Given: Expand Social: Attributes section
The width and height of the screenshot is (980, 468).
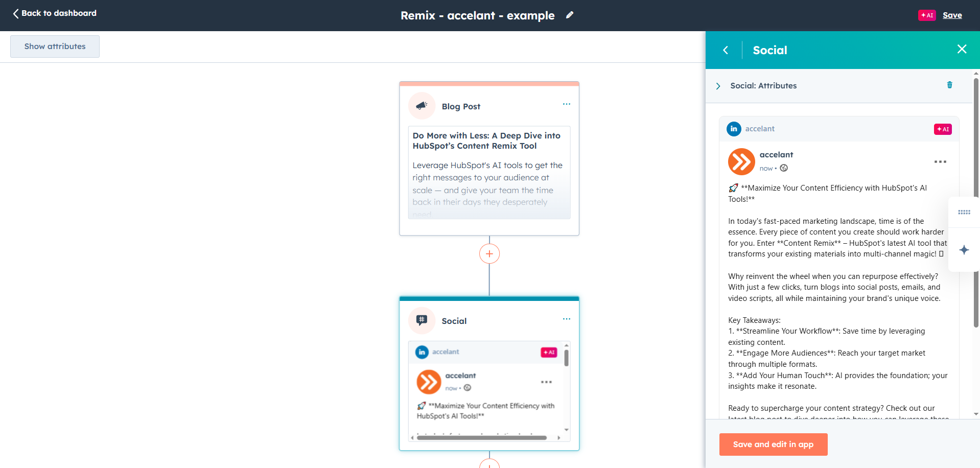Looking at the screenshot, I should point(718,86).
